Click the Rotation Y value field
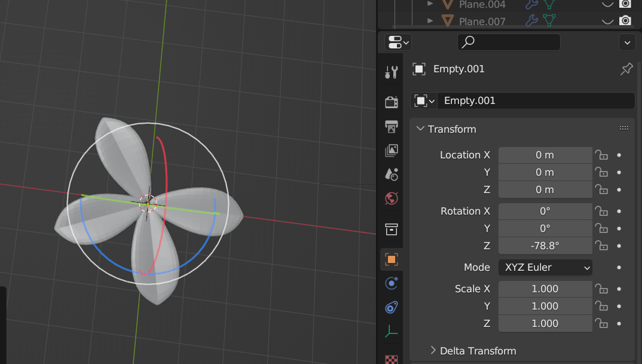The height and width of the screenshot is (364, 642). click(545, 228)
